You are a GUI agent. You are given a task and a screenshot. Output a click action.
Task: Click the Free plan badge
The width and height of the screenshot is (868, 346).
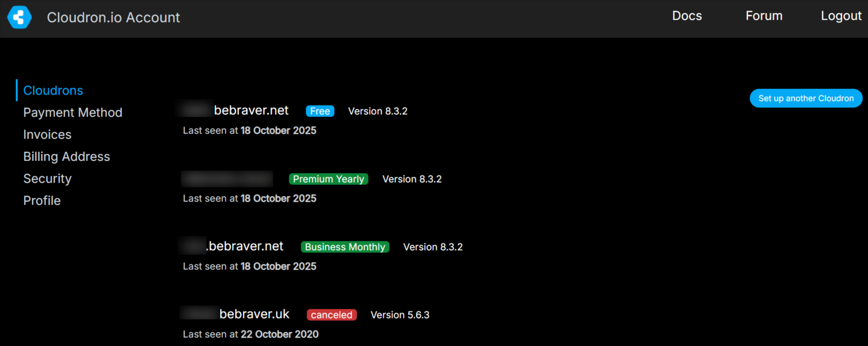click(x=320, y=111)
